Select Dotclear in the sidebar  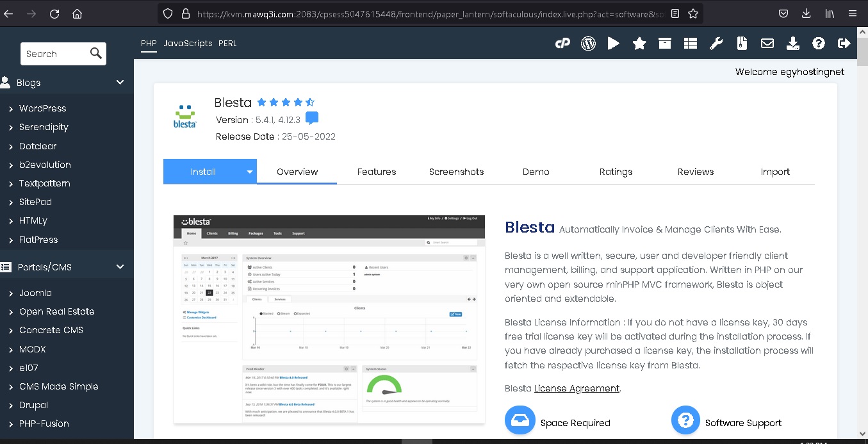tap(38, 146)
